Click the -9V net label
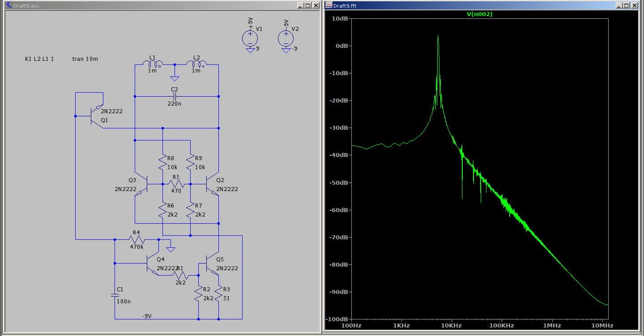This screenshot has width=644, height=336. (x=147, y=316)
